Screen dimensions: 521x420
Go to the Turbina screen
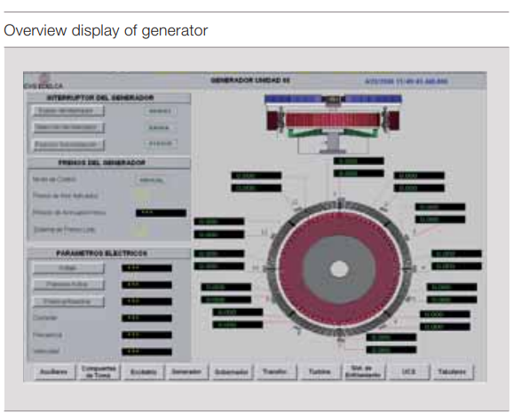[320, 371]
